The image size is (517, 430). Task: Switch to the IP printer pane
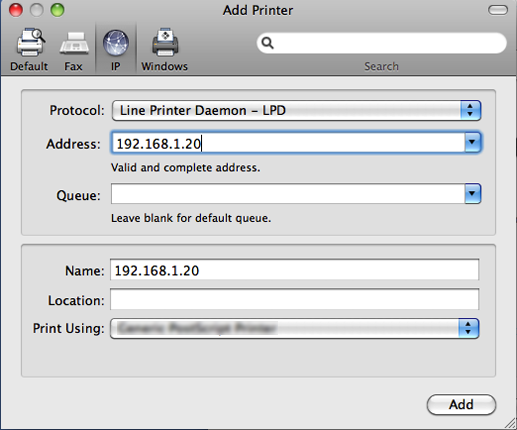pyautogui.click(x=116, y=49)
